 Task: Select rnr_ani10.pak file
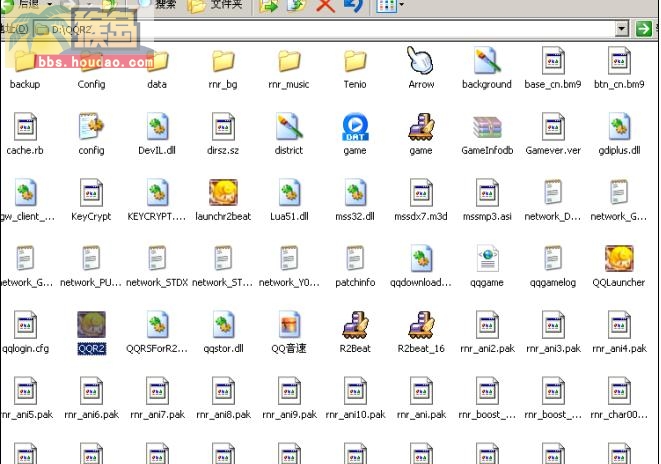coord(355,399)
